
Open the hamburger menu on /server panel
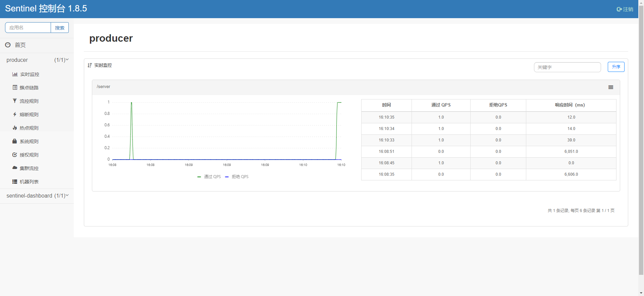(611, 87)
